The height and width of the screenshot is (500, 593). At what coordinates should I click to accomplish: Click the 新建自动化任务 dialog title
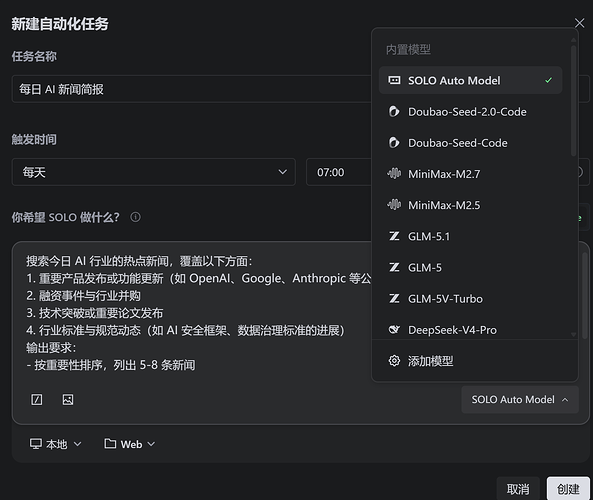tap(60, 24)
